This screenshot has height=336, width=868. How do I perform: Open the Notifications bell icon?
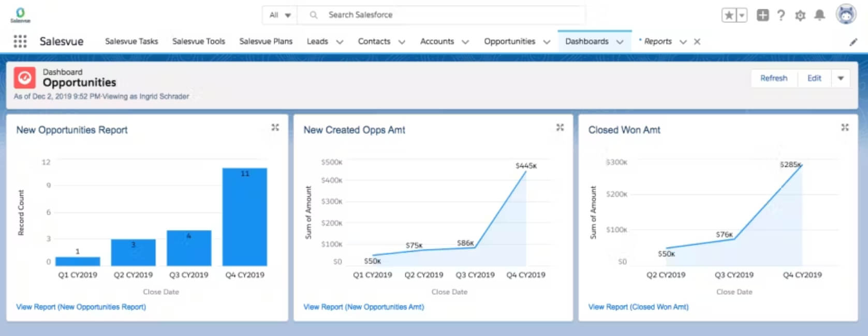click(x=819, y=15)
